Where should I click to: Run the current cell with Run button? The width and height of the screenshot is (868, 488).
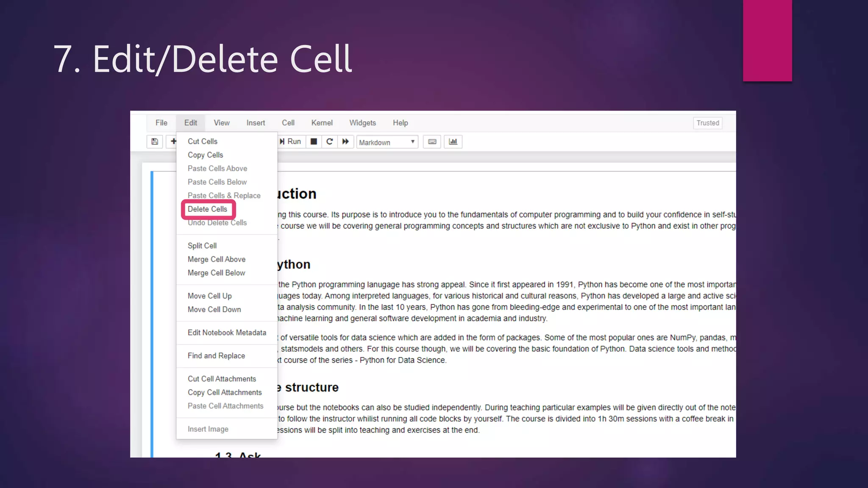[x=291, y=141]
